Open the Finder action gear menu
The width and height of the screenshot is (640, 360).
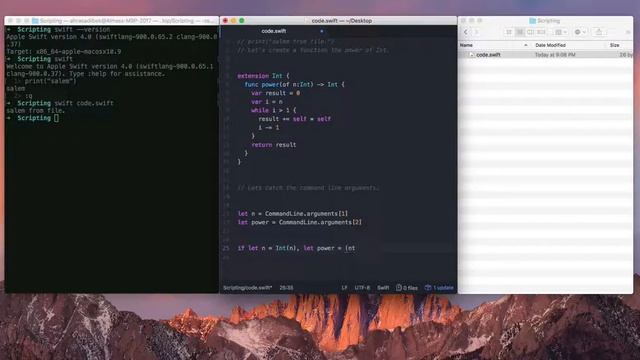click(580, 32)
